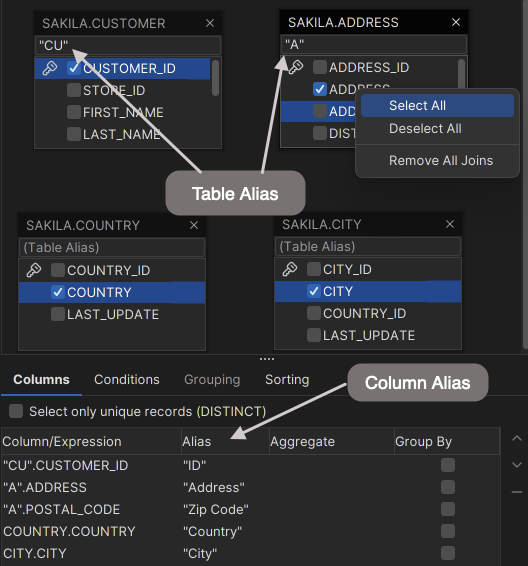
Task: Select the "CU".CUSTOMER_ID expression cell
Action: coord(91,465)
